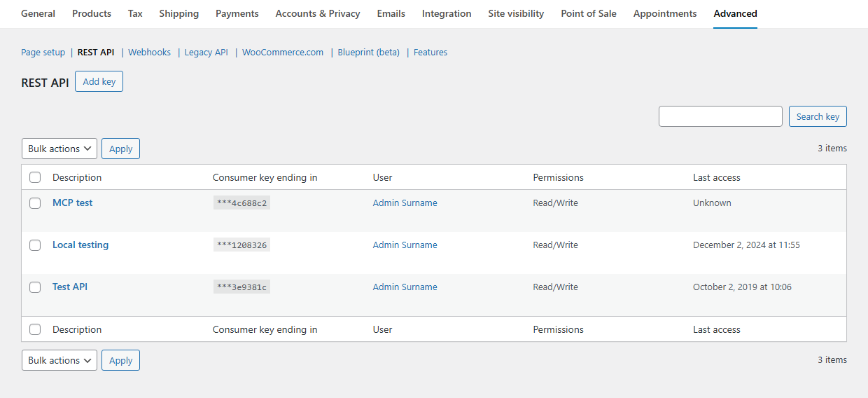Click the Unknown last access value
Image resolution: width=868 pixels, height=398 pixels.
pos(712,203)
